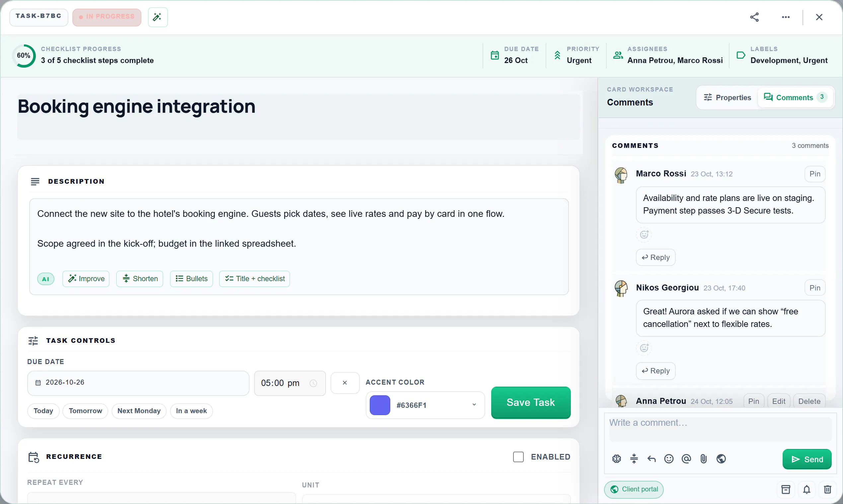This screenshot has height=504, width=843.
Task: Click the trash delete icon at bottom
Action: pyautogui.click(x=828, y=489)
